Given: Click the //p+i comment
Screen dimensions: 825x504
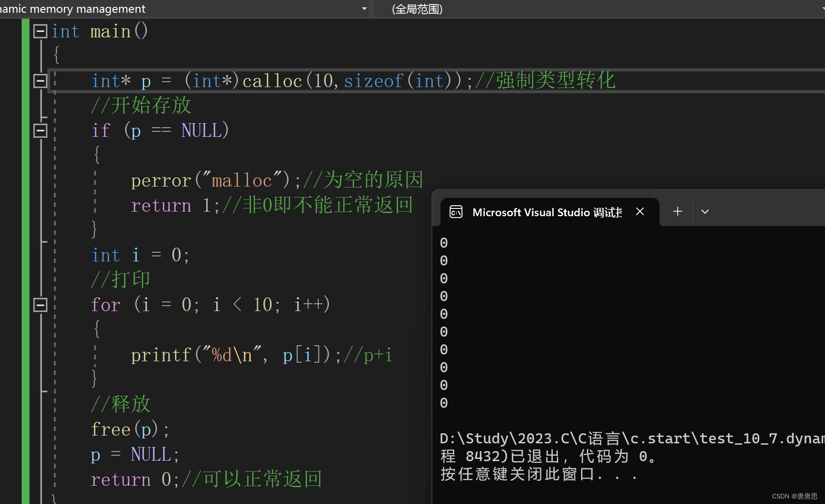Looking at the screenshot, I should tap(368, 355).
